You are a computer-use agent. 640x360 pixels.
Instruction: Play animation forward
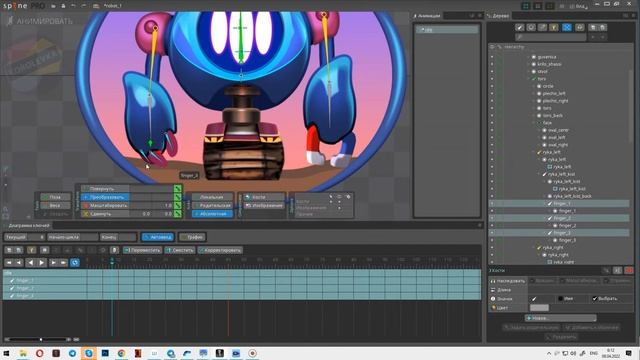click(41, 262)
